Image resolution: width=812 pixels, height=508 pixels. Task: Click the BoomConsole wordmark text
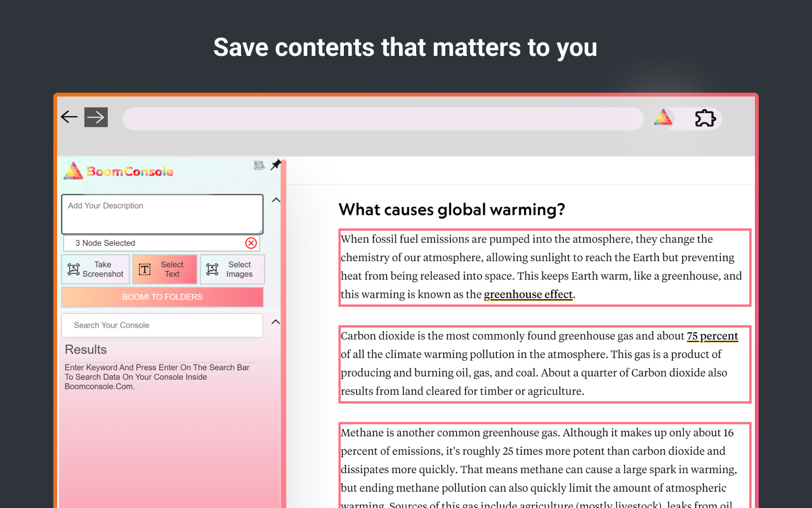pyautogui.click(x=130, y=171)
